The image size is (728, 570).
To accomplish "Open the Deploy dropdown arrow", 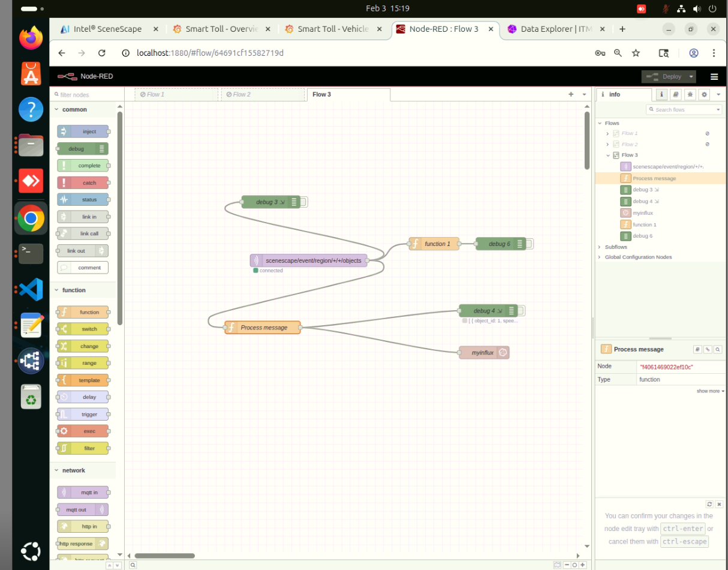I will point(691,76).
